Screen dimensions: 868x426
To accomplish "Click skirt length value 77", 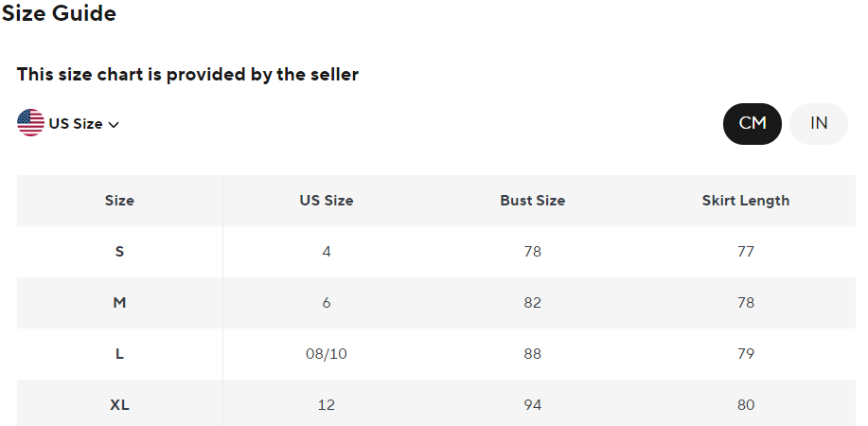I will tap(746, 252).
